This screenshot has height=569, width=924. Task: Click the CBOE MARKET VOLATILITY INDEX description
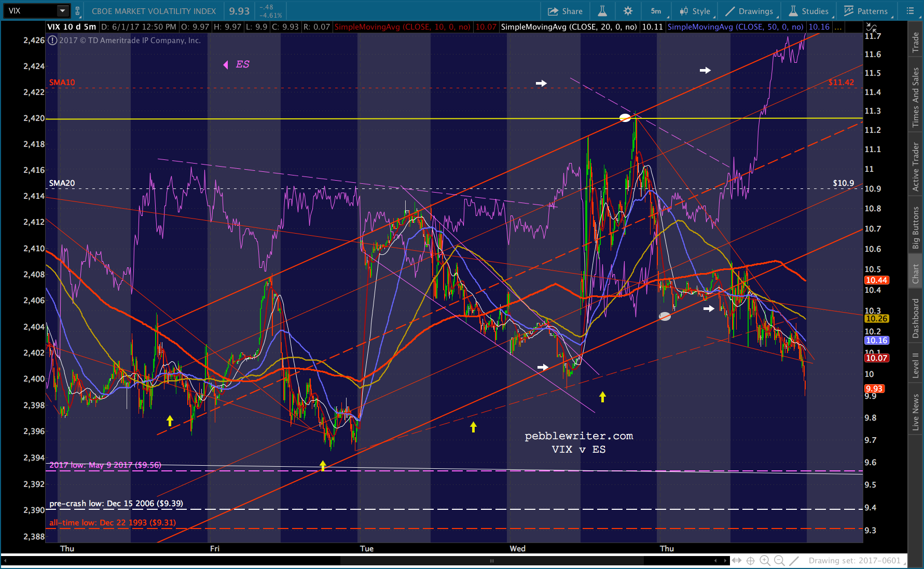click(x=154, y=11)
